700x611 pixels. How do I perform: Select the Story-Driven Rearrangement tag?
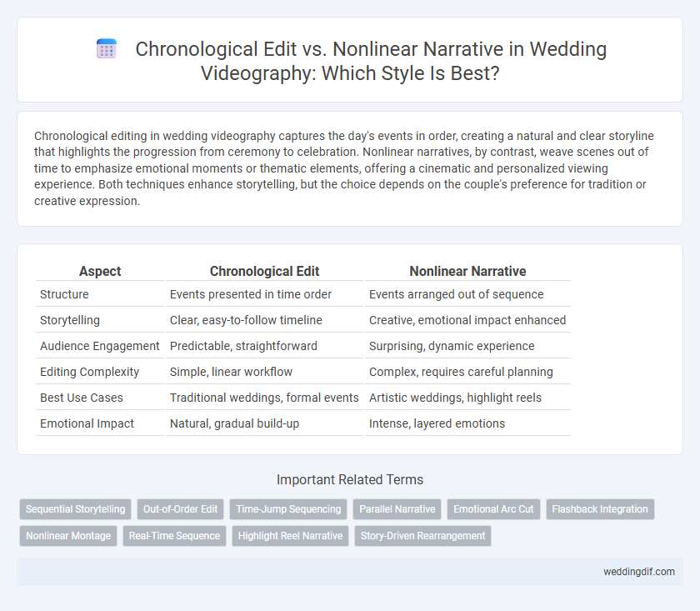click(x=422, y=536)
